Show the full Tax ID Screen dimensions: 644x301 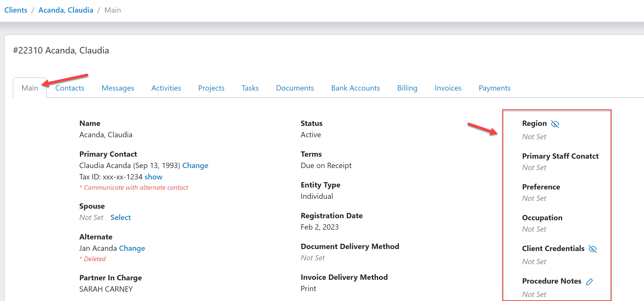tap(153, 177)
